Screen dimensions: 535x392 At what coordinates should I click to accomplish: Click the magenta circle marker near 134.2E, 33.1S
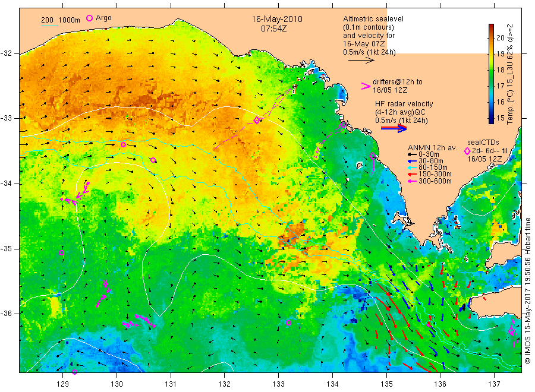[x=343, y=125]
